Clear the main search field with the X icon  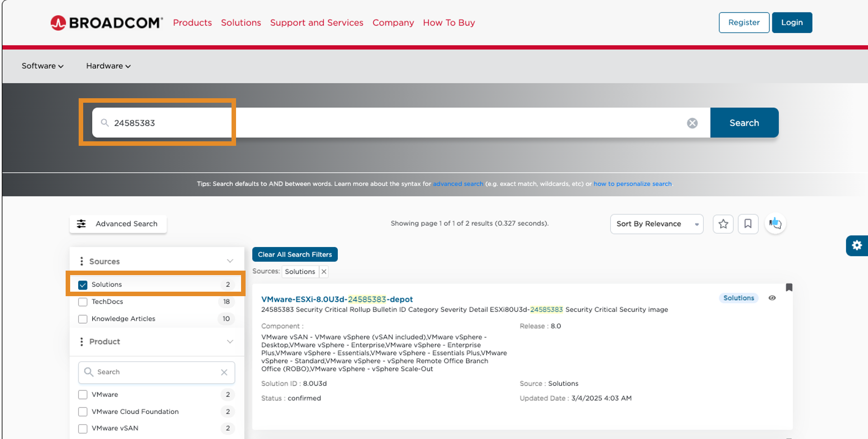point(692,123)
